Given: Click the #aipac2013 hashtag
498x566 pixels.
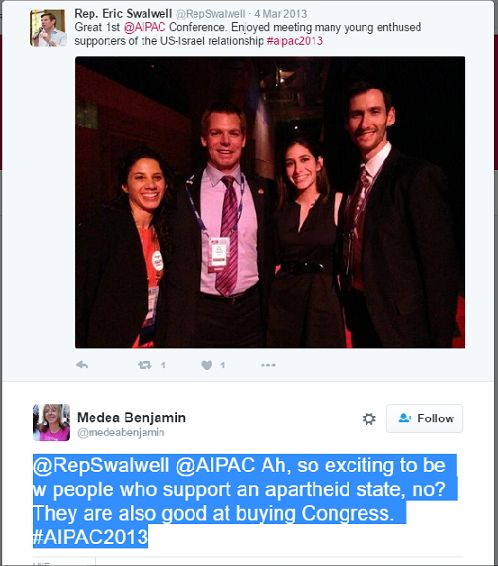Looking at the screenshot, I should pyautogui.click(x=294, y=41).
